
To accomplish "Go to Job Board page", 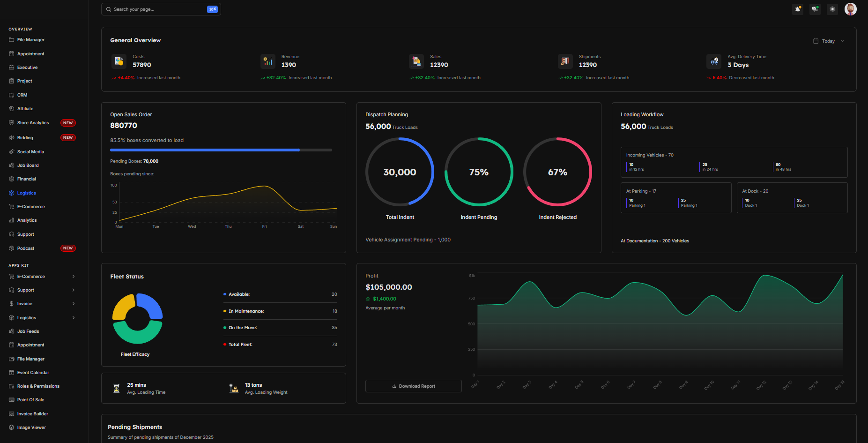I will (28, 165).
